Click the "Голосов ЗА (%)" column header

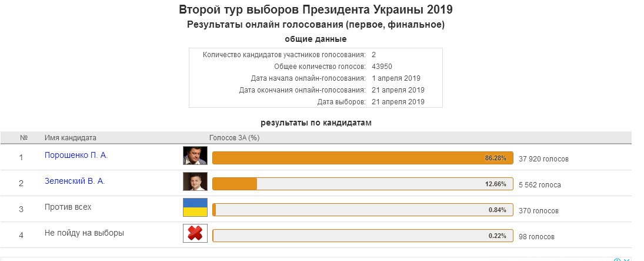[234, 138]
